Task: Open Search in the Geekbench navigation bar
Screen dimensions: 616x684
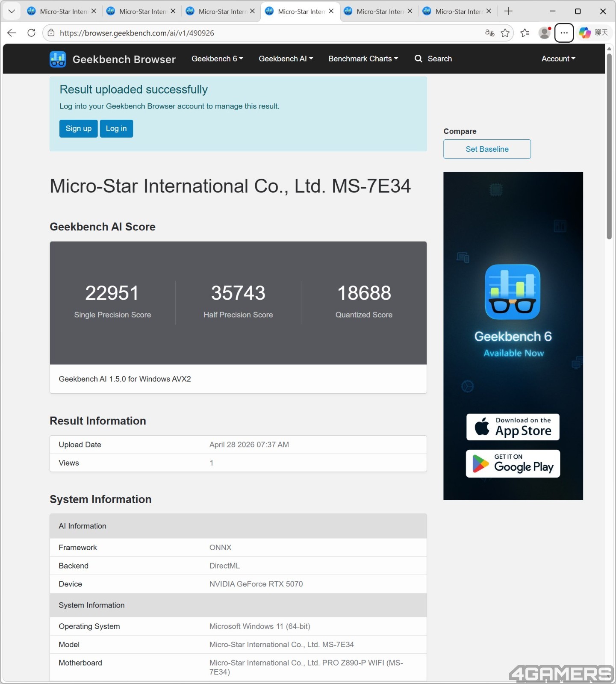Action: click(x=433, y=59)
